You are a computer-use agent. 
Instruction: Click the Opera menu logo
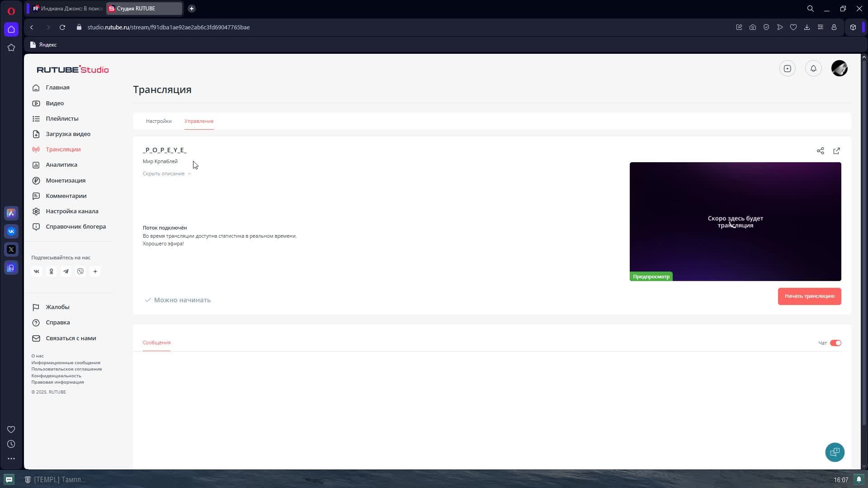pyautogui.click(x=11, y=11)
